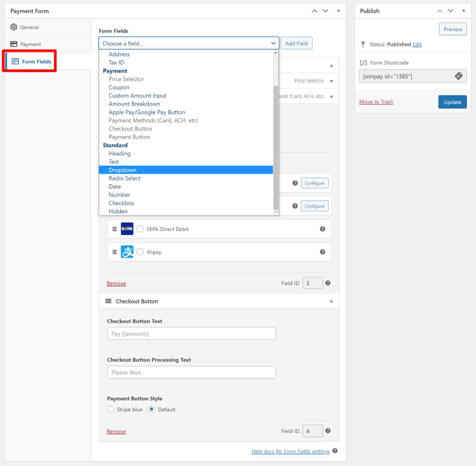Click the General gear icon
Screen dimensions: 476x466
point(14,27)
